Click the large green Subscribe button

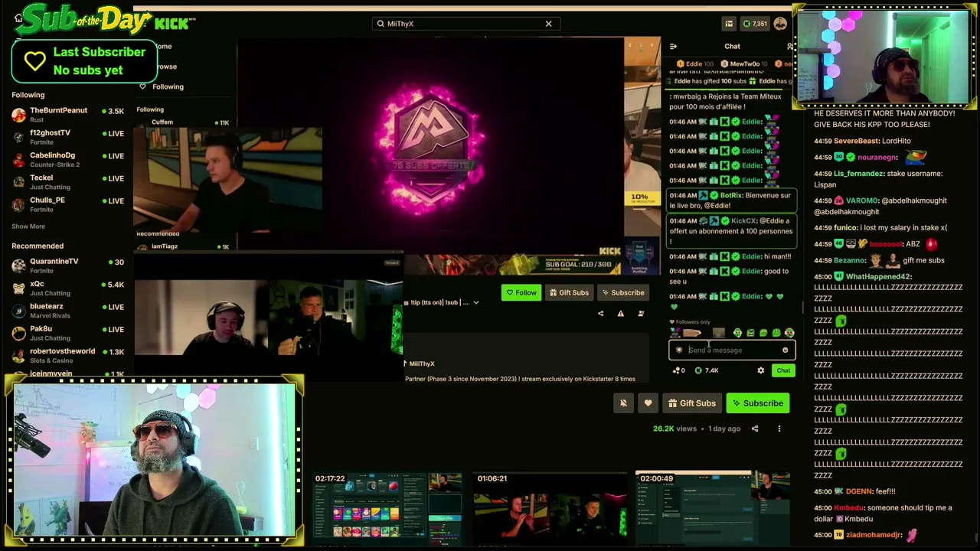click(757, 403)
